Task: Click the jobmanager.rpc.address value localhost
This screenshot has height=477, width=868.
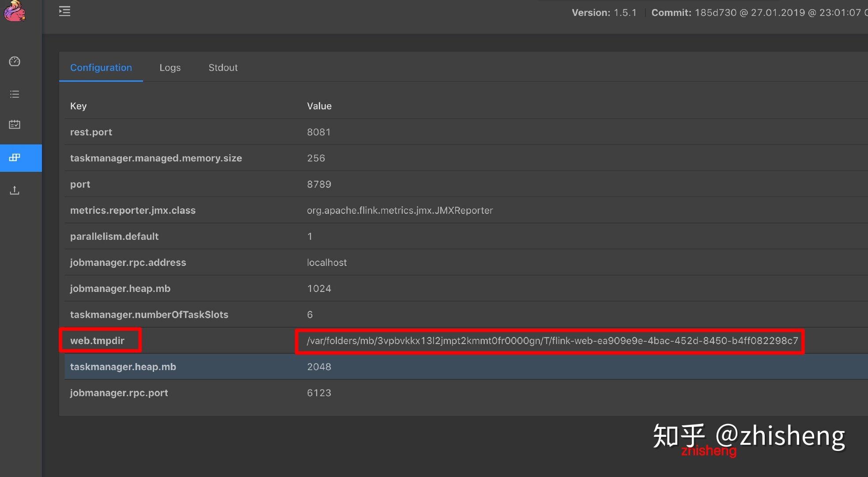Action: [327, 262]
